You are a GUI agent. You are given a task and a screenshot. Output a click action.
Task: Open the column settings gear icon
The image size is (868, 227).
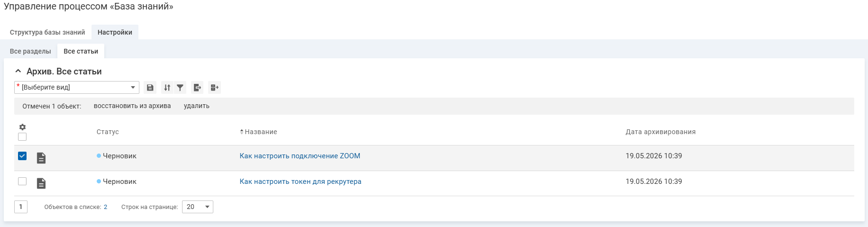(22, 127)
